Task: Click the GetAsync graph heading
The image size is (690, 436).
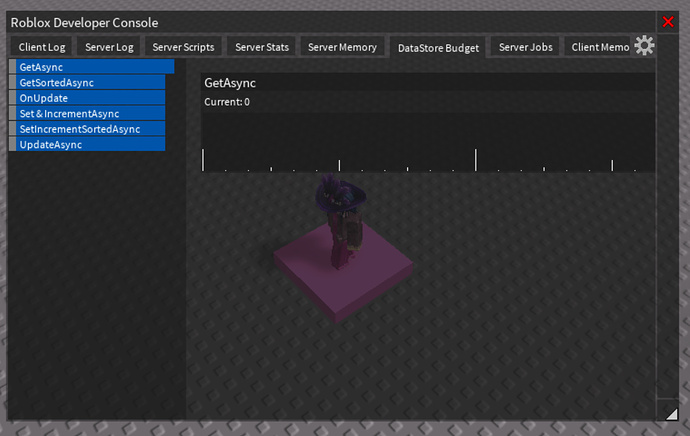Action: click(x=230, y=83)
